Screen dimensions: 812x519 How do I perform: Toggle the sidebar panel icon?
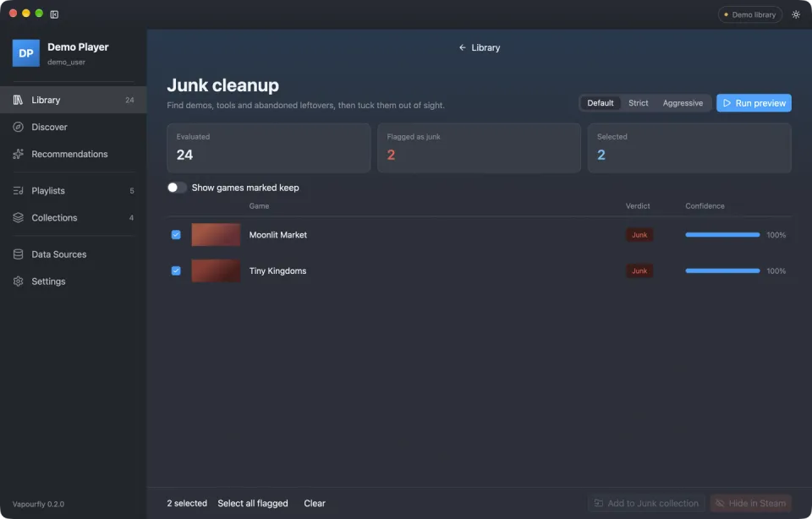(54, 14)
